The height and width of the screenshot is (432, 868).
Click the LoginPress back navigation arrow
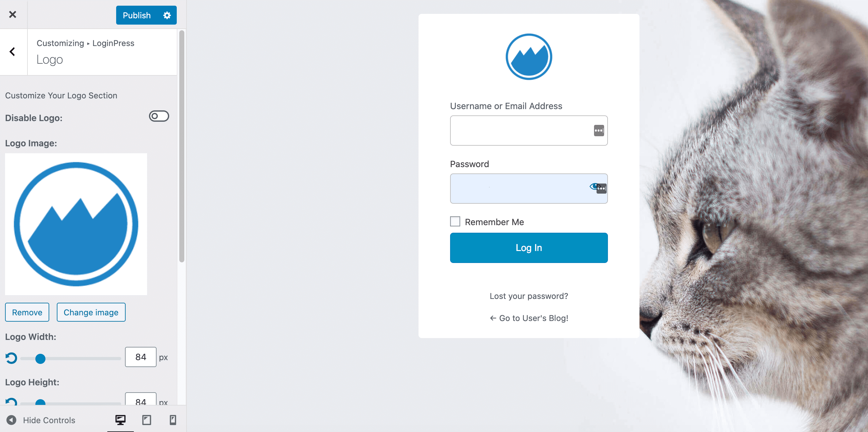coord(13,51)
